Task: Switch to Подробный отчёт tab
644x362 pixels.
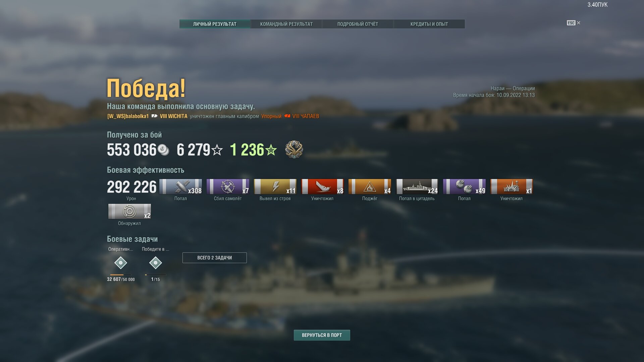Action: [x=358, y=24]
